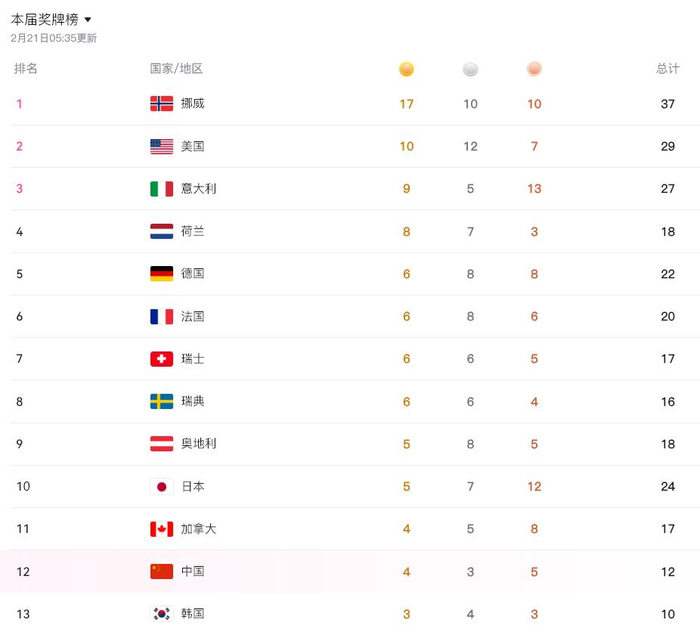Screen dimensions: 700x635
Task: Click the United States flag icon
Action: coord(161,146)
